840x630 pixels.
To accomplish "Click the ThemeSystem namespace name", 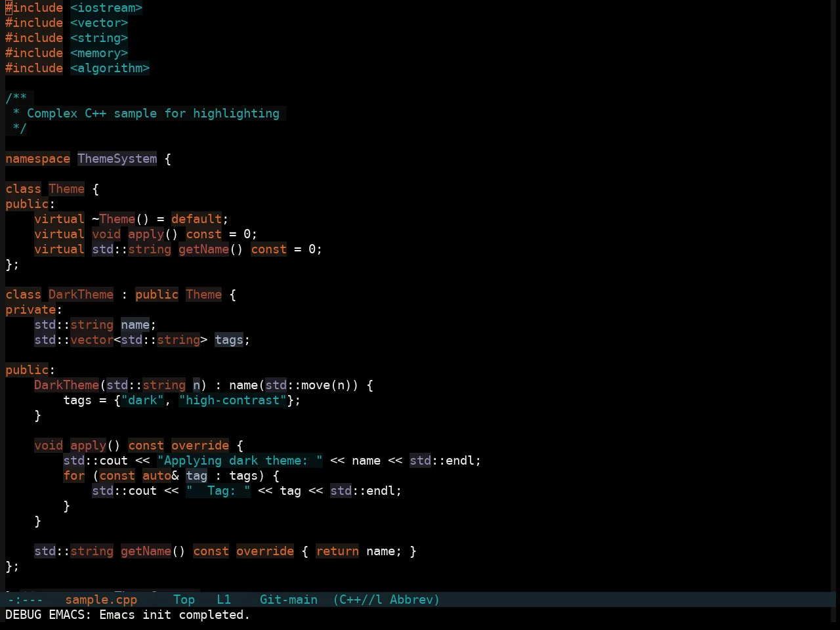I will 117,159.
